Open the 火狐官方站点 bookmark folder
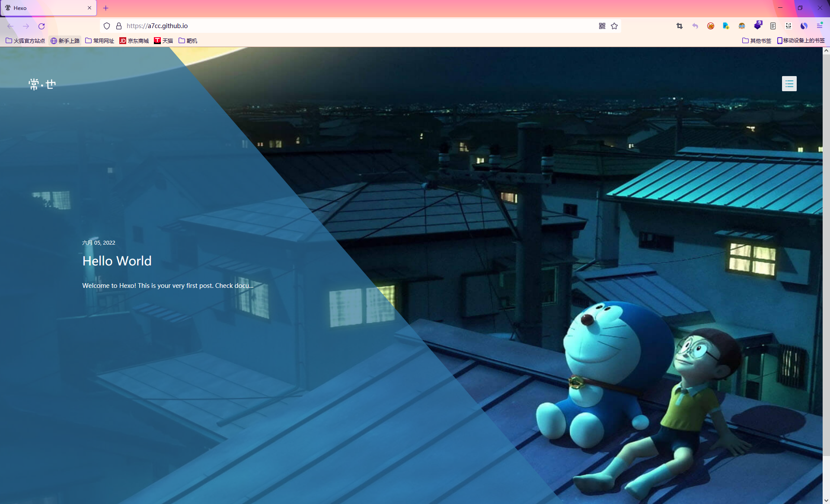Screen dimensions: 830x504 click(x=25, y=41)
